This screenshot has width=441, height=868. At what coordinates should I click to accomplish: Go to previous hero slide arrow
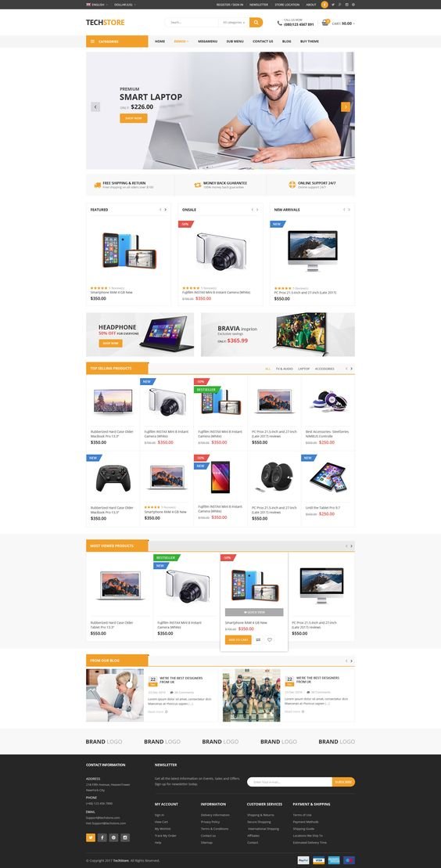pyautogui.click(x=95, y=107)
